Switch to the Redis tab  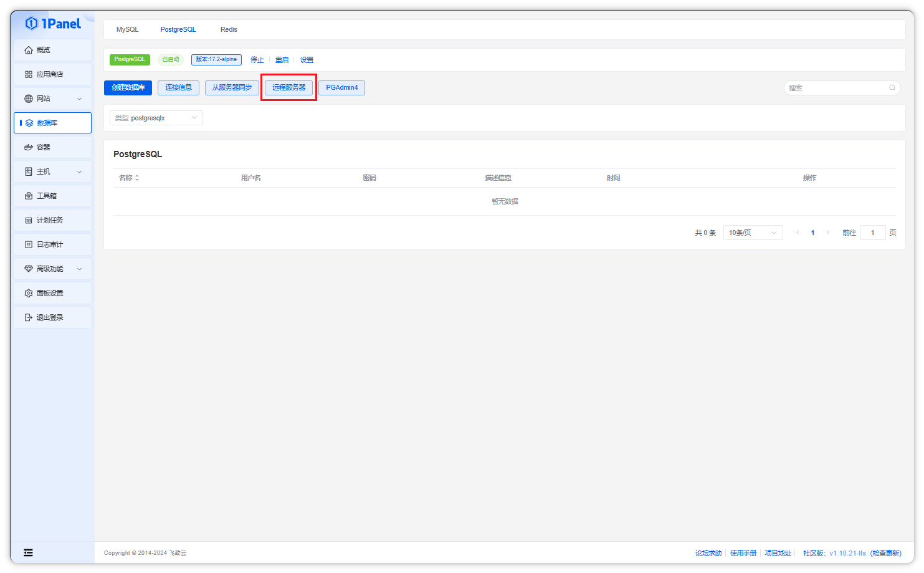point(229,29)
